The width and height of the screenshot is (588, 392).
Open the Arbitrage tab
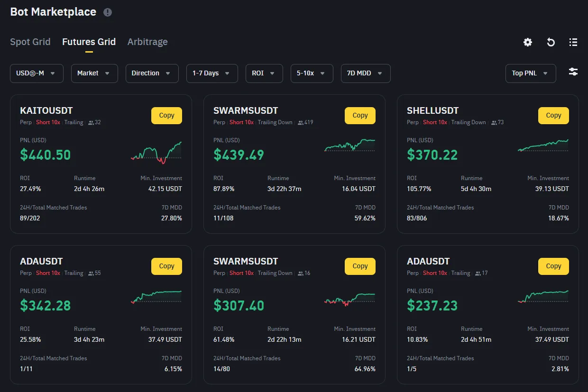tap(147, 42)
